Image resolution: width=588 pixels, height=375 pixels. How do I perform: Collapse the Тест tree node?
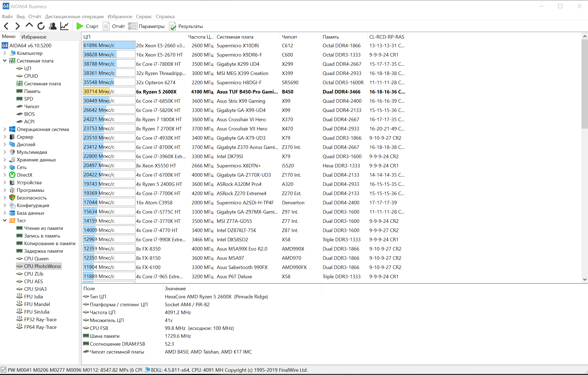tap(5, 220)
